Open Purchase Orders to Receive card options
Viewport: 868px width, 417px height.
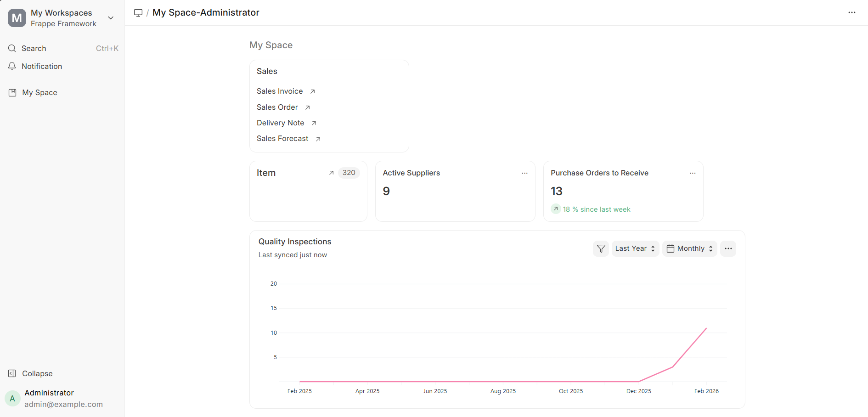coord(693,173)
